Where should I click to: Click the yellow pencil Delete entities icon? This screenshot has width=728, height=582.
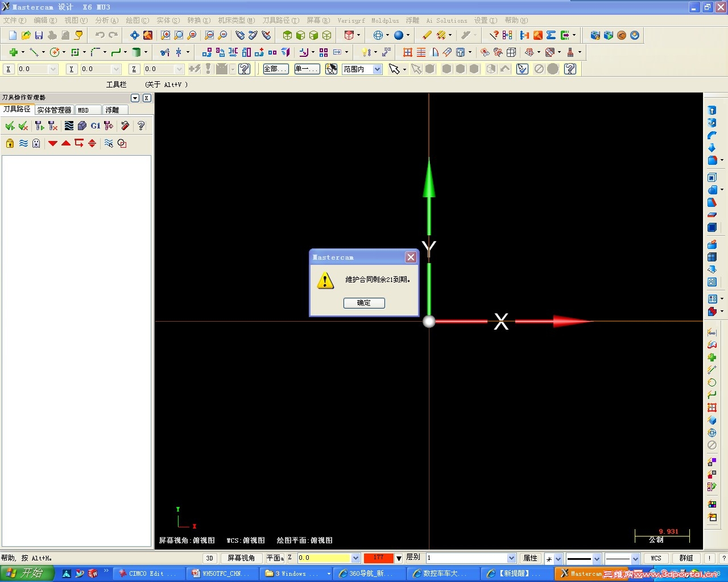[427, 35]
